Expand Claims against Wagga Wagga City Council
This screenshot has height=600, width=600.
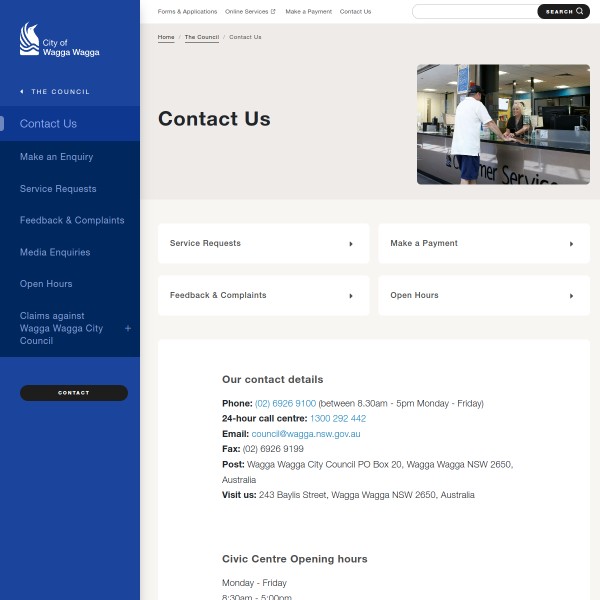(127, 328)
